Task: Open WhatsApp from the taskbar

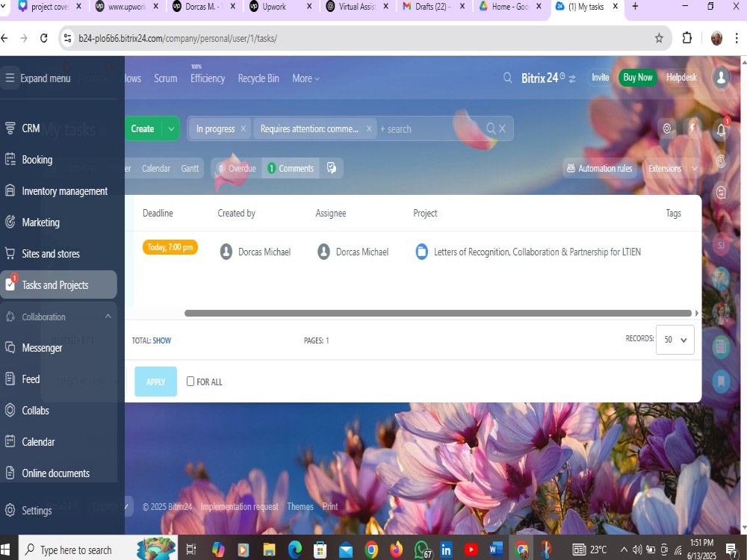Action: tap(423, 550)
